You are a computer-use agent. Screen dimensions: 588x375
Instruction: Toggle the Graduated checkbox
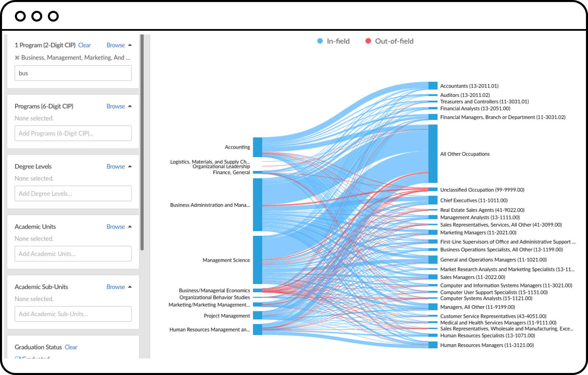click(x=18, y=357)
